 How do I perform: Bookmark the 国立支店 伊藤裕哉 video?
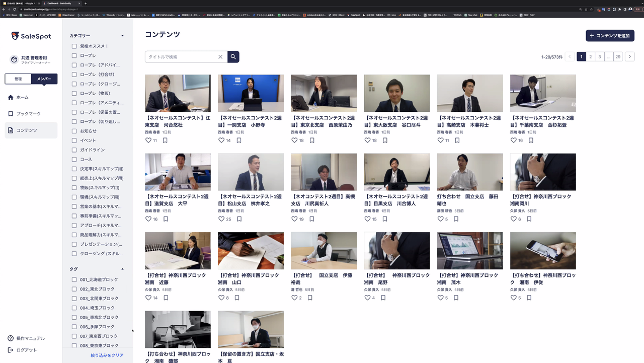click(310, 298)
